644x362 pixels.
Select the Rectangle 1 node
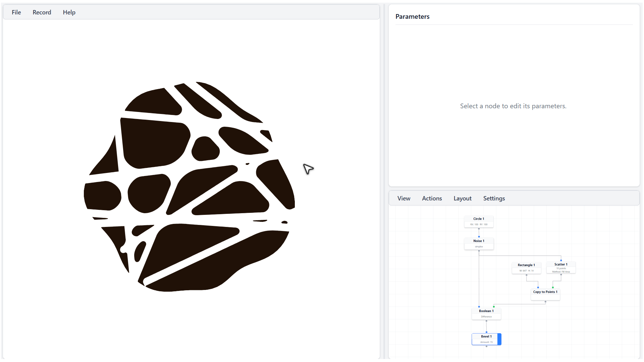526,265
